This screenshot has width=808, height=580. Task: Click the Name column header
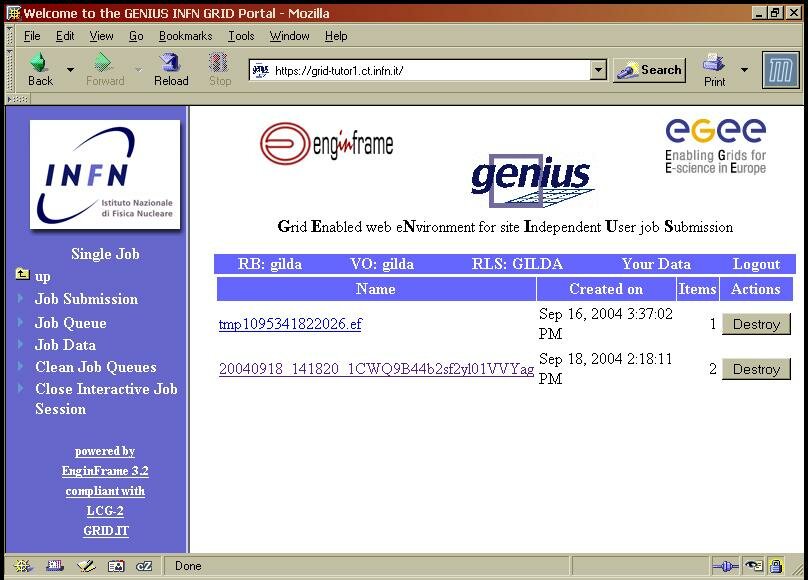376,289
